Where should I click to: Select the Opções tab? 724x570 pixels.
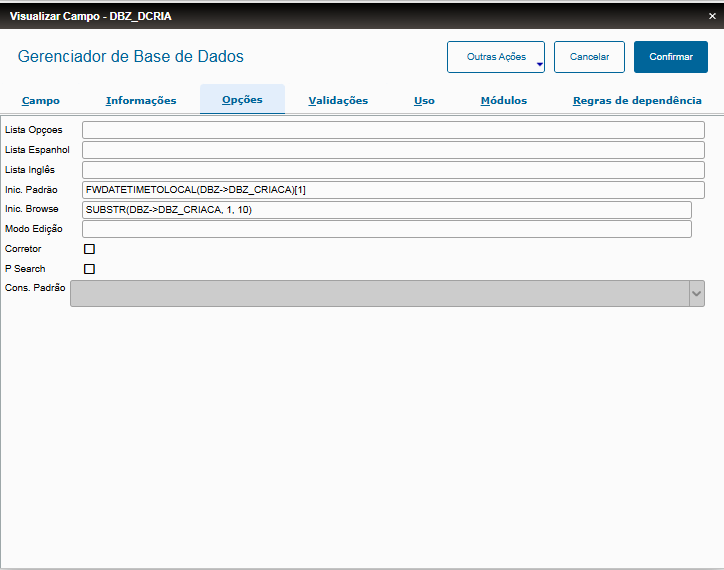point(242,99)
